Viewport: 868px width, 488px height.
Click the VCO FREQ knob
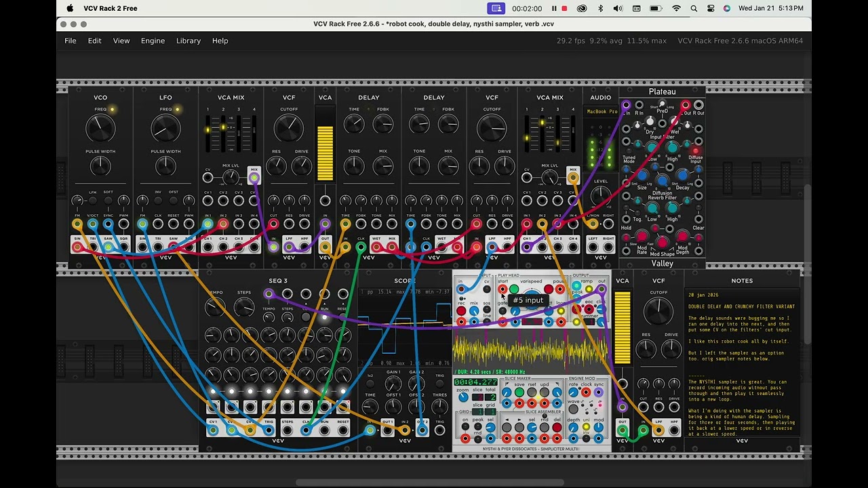pos(100,128)
